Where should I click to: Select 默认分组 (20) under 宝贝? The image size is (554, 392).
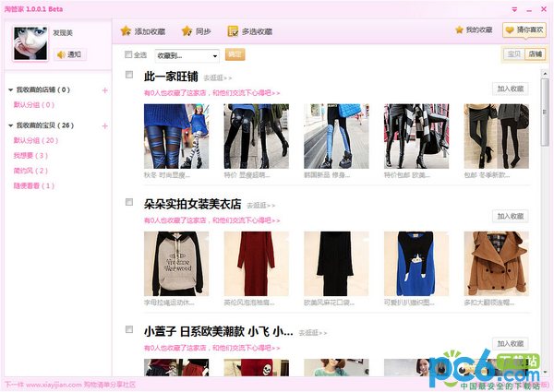pyautogui.click(x=36, y=140)
